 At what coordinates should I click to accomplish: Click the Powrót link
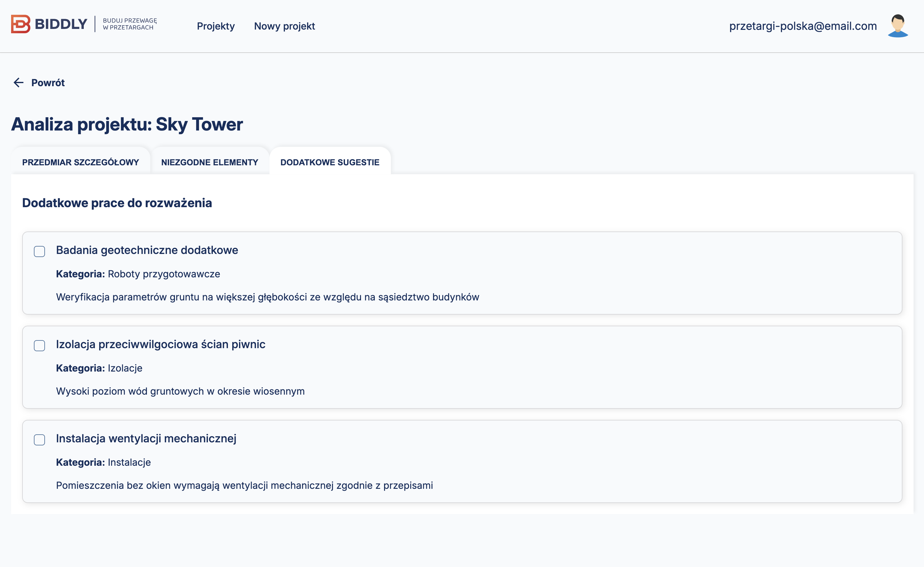(x=48, y=83)
